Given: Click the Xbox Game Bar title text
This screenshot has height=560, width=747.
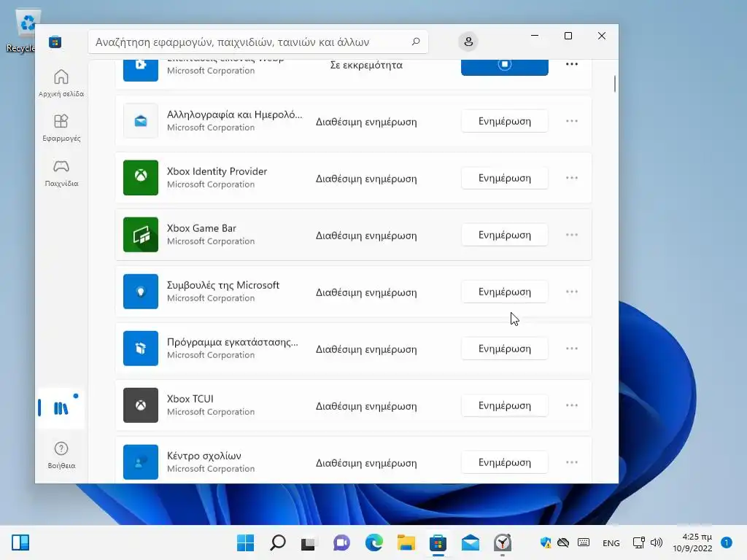Looking at the screenshot, I should coord(201,228).
